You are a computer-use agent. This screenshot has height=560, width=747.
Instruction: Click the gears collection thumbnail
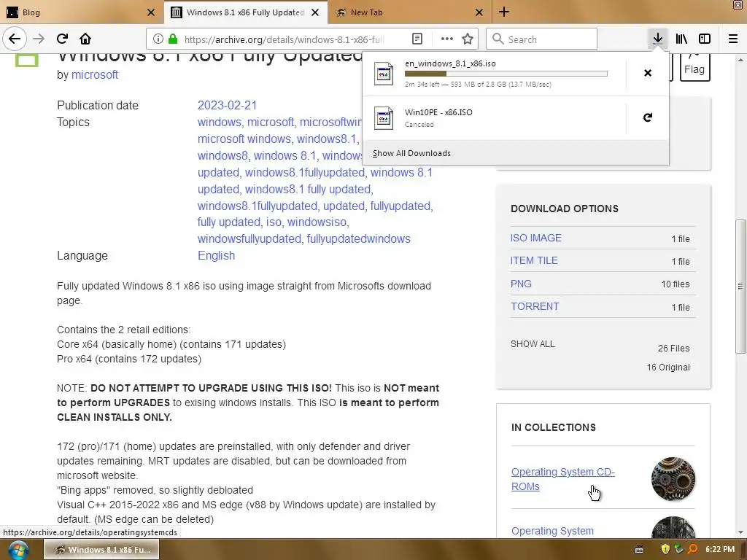pyautogui.click(x=673, y=479)
